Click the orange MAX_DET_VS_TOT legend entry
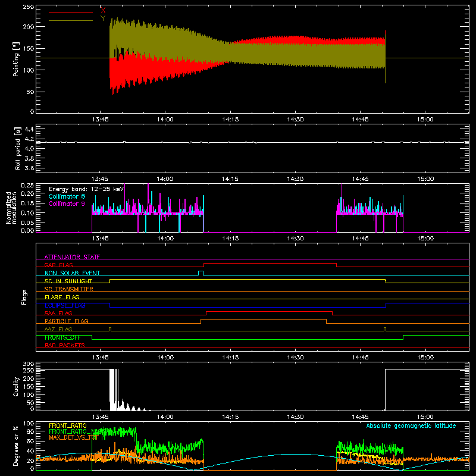 [73, 437]
